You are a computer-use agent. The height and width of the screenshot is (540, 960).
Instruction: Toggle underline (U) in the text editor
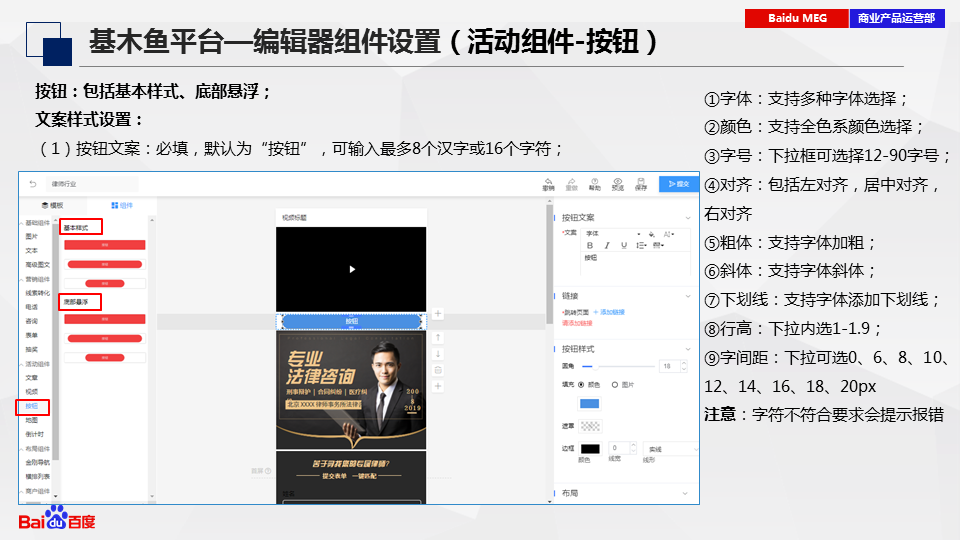click(x=624, y=245)
